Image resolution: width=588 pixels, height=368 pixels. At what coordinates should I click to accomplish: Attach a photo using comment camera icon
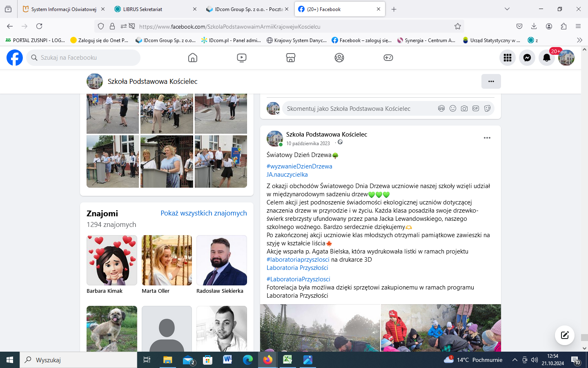(464, 108)
